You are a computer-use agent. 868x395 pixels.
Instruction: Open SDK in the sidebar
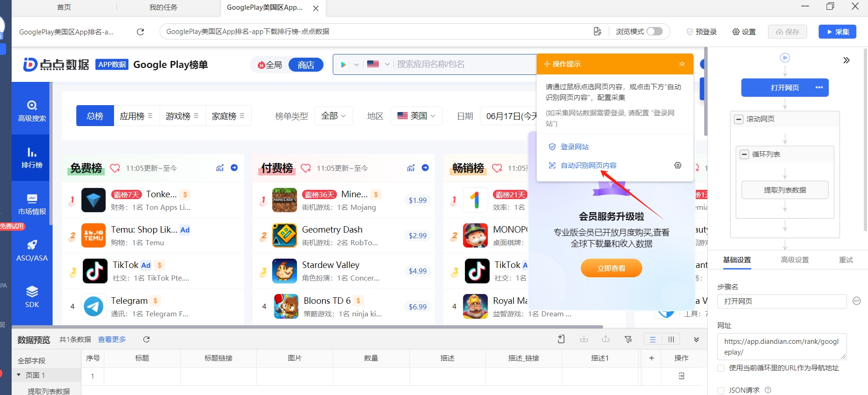[32, 297]
